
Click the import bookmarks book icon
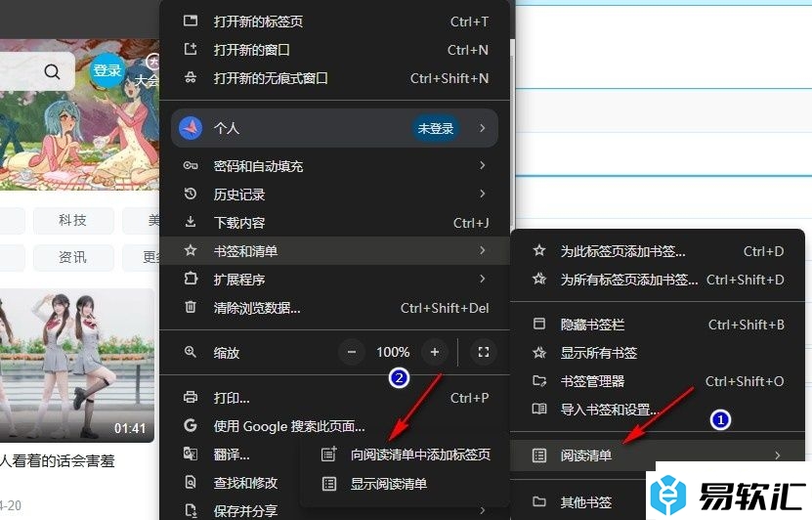tap(539, 410)
